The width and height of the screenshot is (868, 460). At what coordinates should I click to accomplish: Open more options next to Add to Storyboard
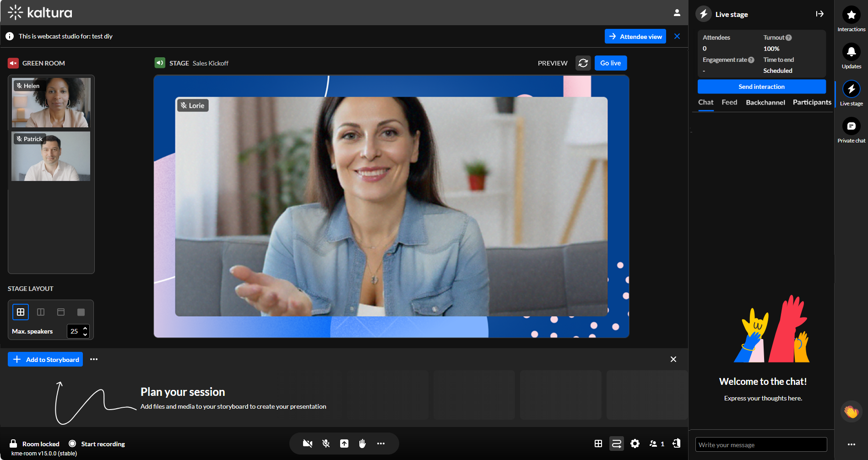[94, 359]
